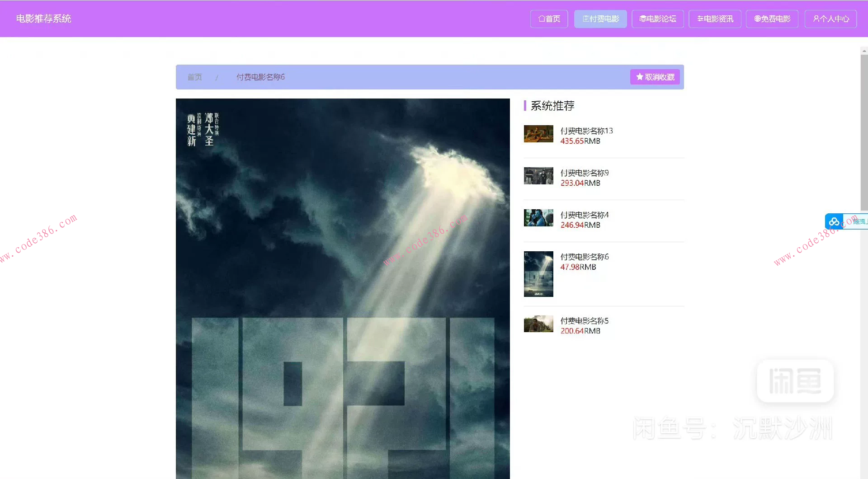The width and height of the screenshot is (868, 479).
Task: Click the 付费电影名称6 title in recommendations
Action: pos(585,257)
